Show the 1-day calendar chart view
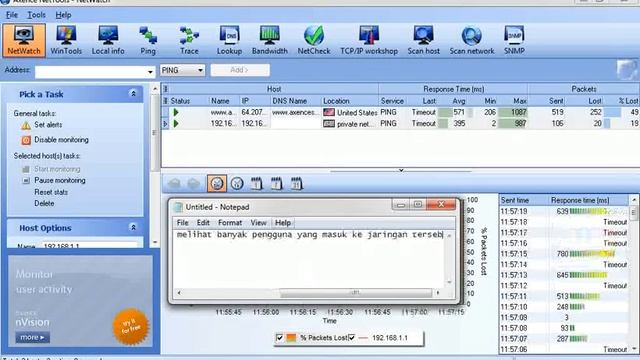This screenshot has height=360, width=640. pyautogui.click(x=256, y=183)
